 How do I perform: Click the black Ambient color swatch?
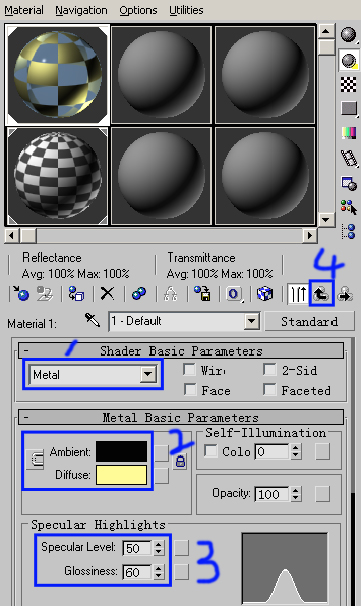pyautogui.click(x=121, y=451)
